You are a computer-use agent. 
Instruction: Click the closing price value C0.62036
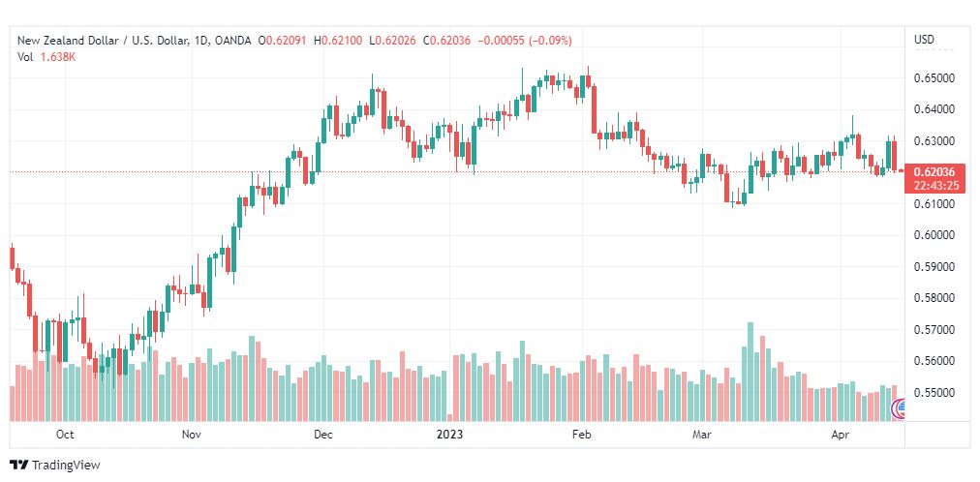[x=446, y=41]
